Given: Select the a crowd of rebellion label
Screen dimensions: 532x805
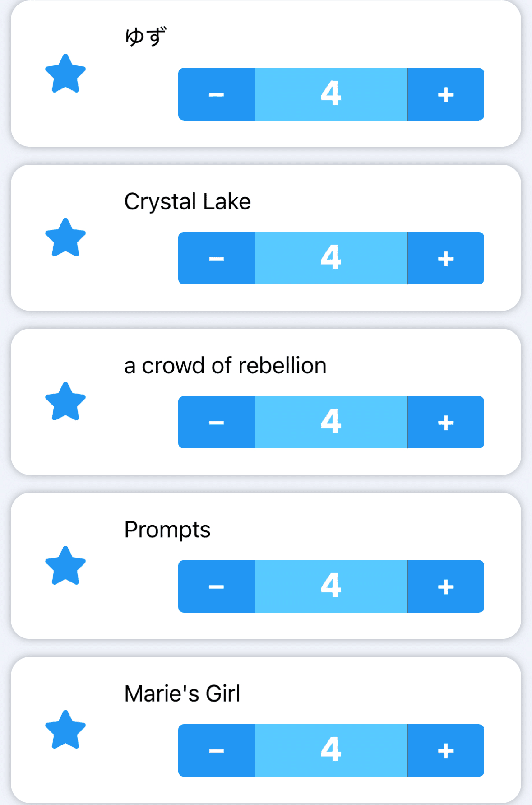Looking at the screenshot, I should click(x=225, y=365).
